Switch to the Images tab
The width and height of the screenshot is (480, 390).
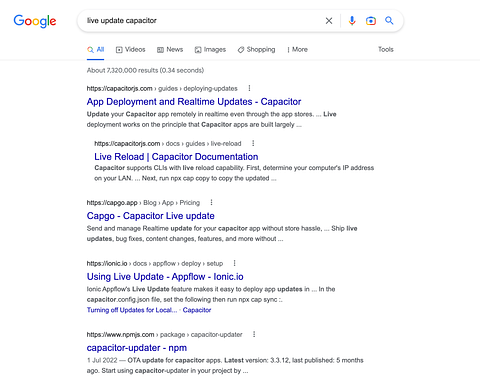pyautogui.click(x=210, y=50)
